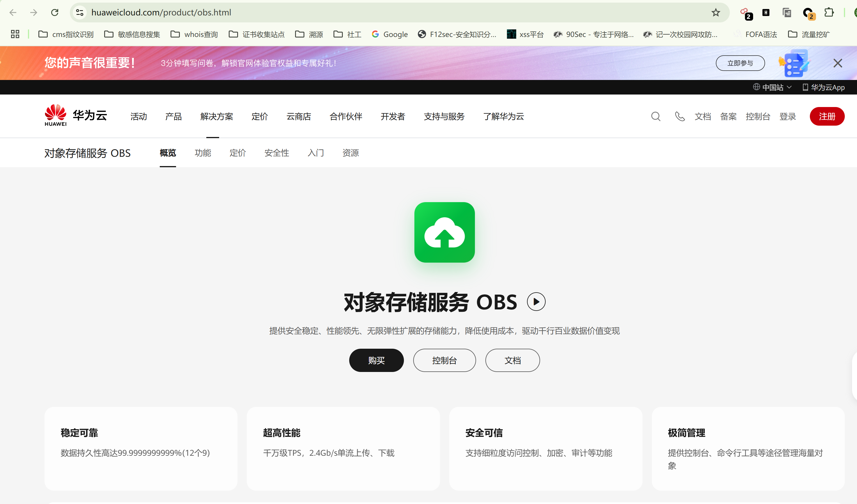Open the whois查询 bookmark folder
Viewport: 857px width, 504px height.
click(x=194, y=34)
